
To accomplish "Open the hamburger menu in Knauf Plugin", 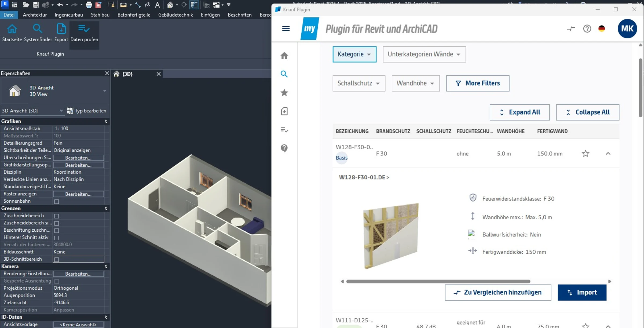I will tap(286, 28).
